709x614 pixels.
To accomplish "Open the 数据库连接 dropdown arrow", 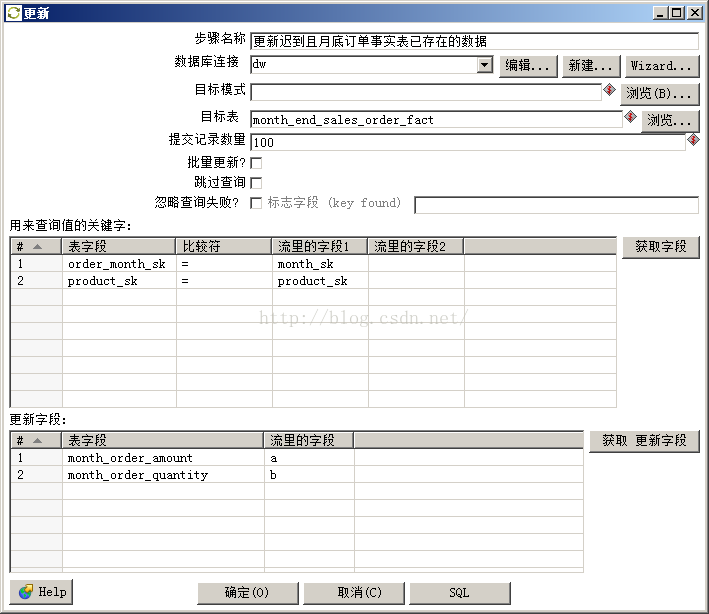I will [484, 65].
